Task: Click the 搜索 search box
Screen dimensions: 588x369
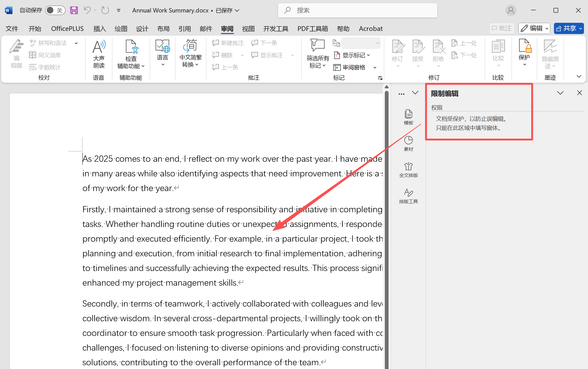Action: pyautogui.click(x=357, y=10)
